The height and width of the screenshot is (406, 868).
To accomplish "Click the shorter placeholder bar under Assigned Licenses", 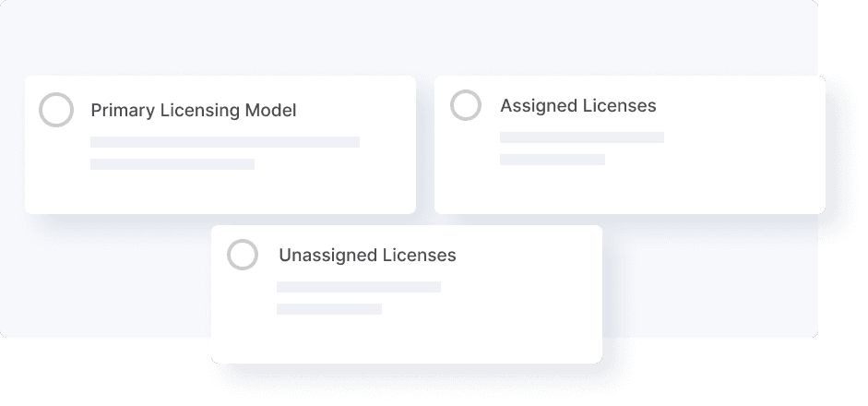I will point(552,160).
